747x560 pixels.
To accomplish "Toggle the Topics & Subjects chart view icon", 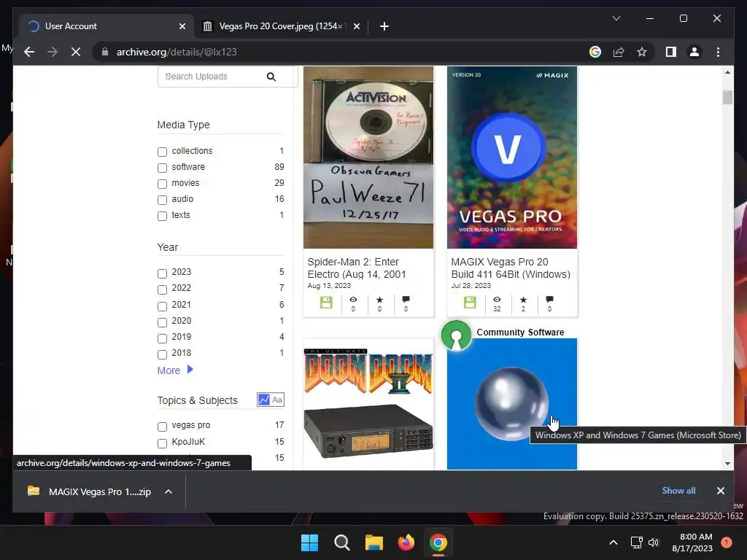I will (263, 400).
